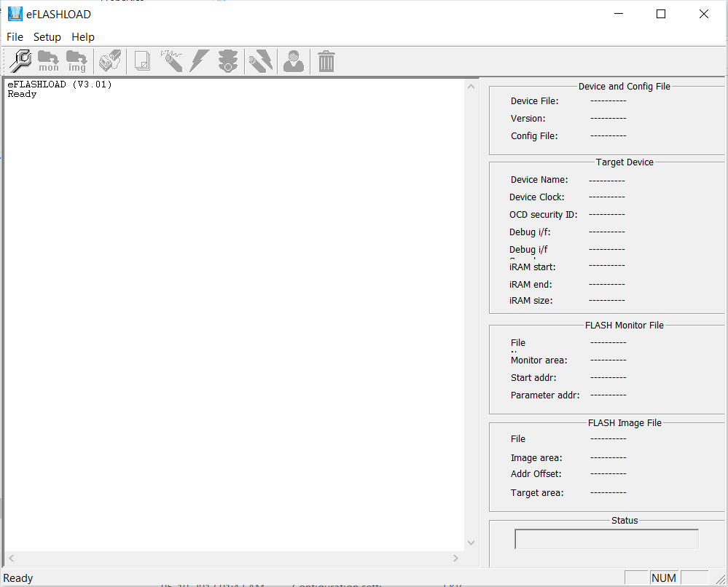Click the erase-and-flash pencil lightning icon
Viewport: 728px width, 587px height.
click(260, 60)
